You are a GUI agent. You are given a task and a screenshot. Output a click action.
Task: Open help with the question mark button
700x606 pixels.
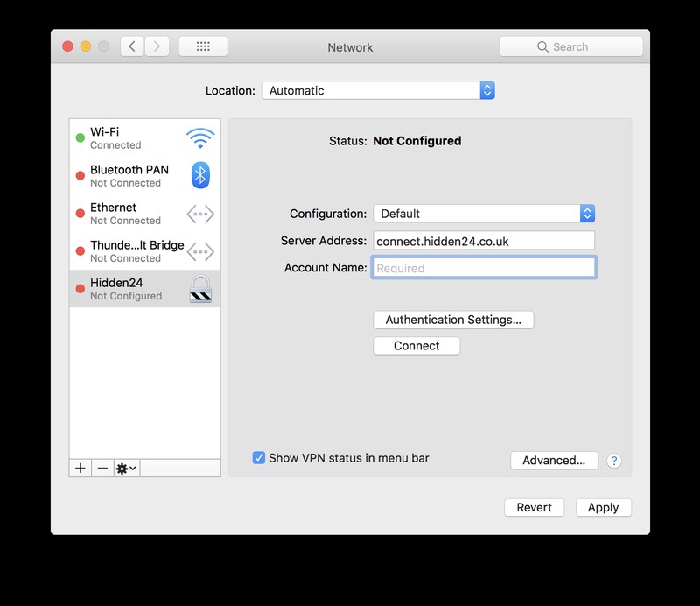click(614, 461)
